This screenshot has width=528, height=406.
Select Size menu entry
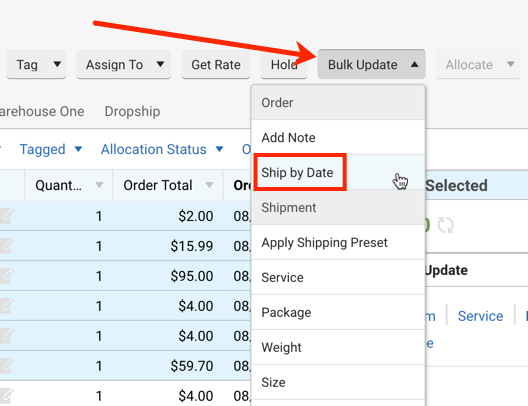[x=338, y=382]
